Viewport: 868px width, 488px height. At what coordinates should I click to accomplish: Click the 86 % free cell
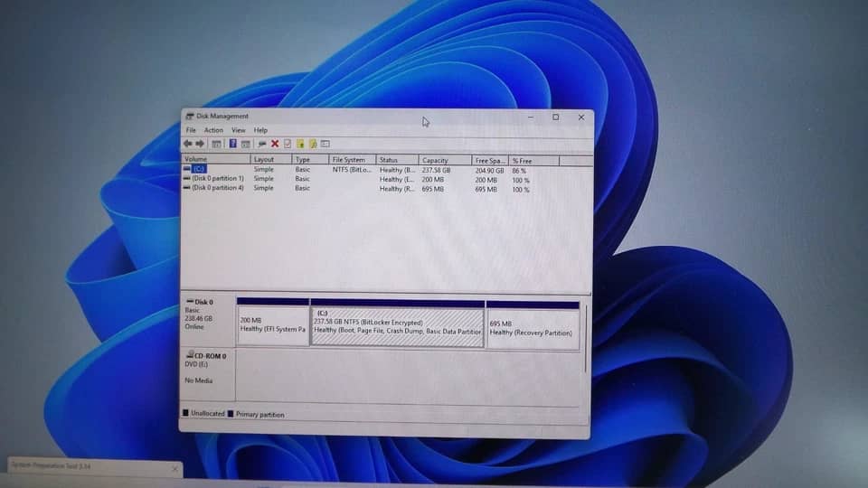[x=519, y=171]
